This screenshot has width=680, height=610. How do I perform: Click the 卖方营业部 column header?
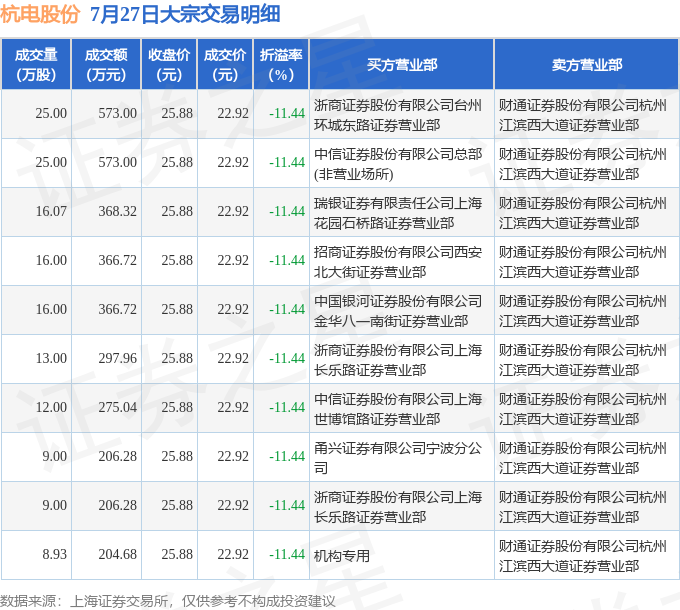click(x=587, y=64)
